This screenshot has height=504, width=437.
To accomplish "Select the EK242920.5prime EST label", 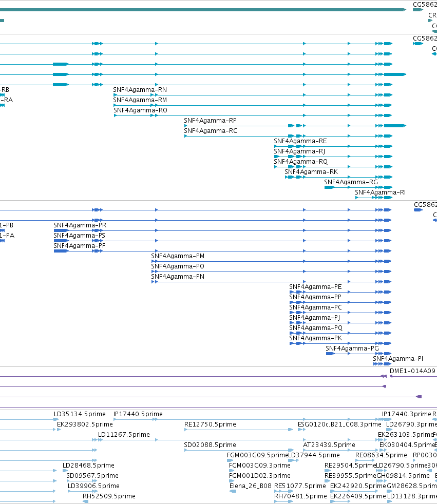I will [x=357, y=487].
